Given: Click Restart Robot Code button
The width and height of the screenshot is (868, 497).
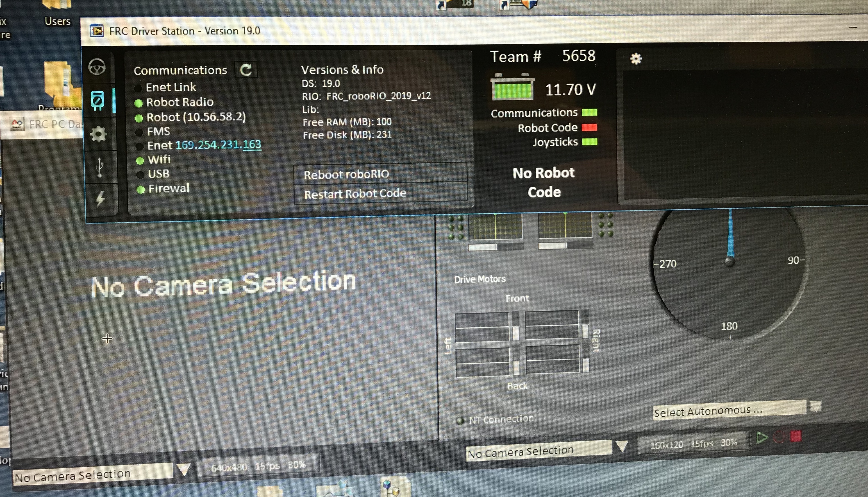Looking at the screenshot, I should [380, 194].
